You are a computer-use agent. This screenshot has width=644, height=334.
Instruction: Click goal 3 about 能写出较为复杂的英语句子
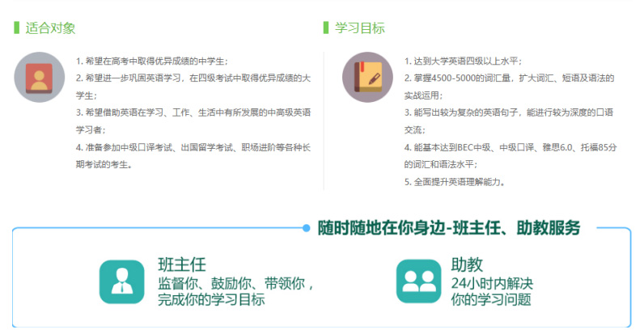[509, 121]
